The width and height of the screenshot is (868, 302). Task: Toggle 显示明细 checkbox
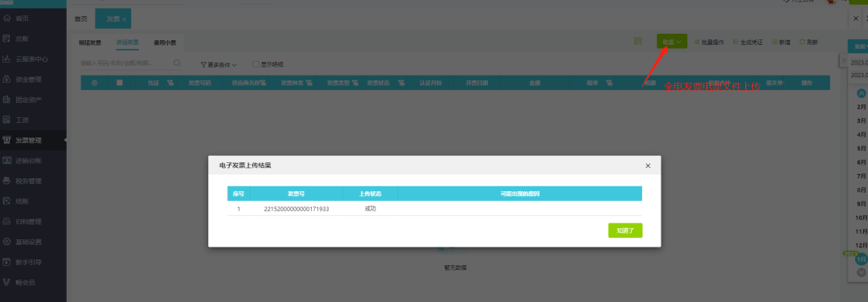click(x=256, y=65)
